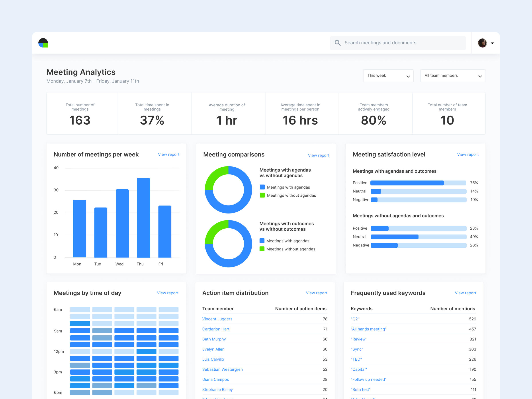532x399 pixels.
Task: Expand the All team members dropdown
Action: (452, 76)
